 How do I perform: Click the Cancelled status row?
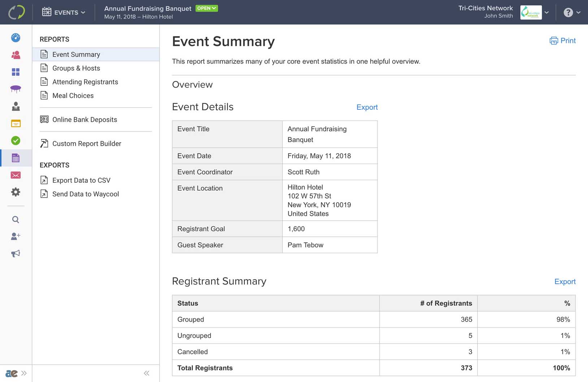point(374,352)
